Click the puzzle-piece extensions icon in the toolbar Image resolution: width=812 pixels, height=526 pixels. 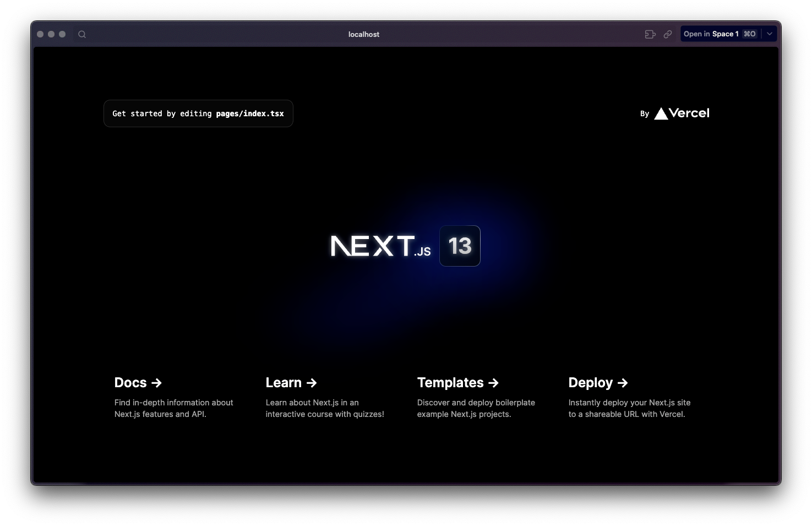click(650, 34)
